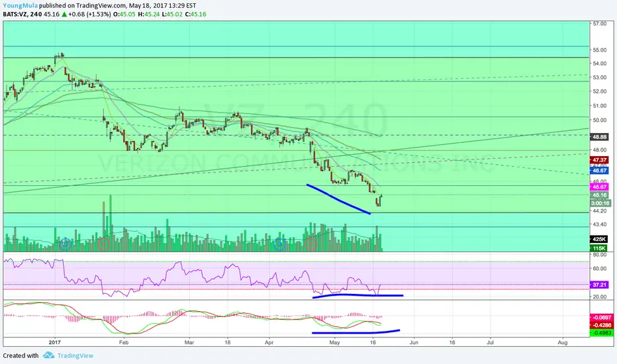The height and width of the screenshot is (364, 617).
Task: Click the May label on time axis
Action: click(334, 342)
